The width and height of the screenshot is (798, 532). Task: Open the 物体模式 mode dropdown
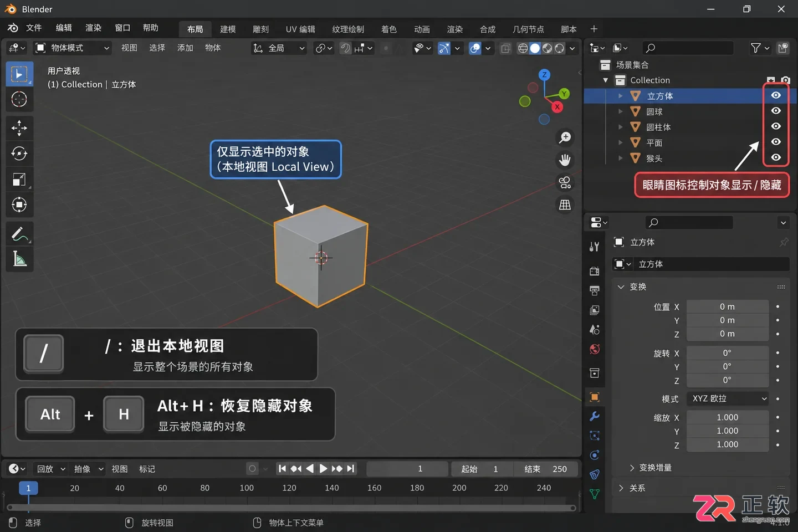[72, 48]
